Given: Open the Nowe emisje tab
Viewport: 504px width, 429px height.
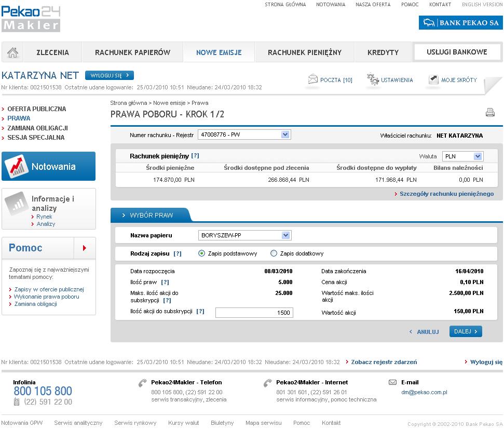Looking at the screenshot, I should pyautogui.click(x=219, y=52).
